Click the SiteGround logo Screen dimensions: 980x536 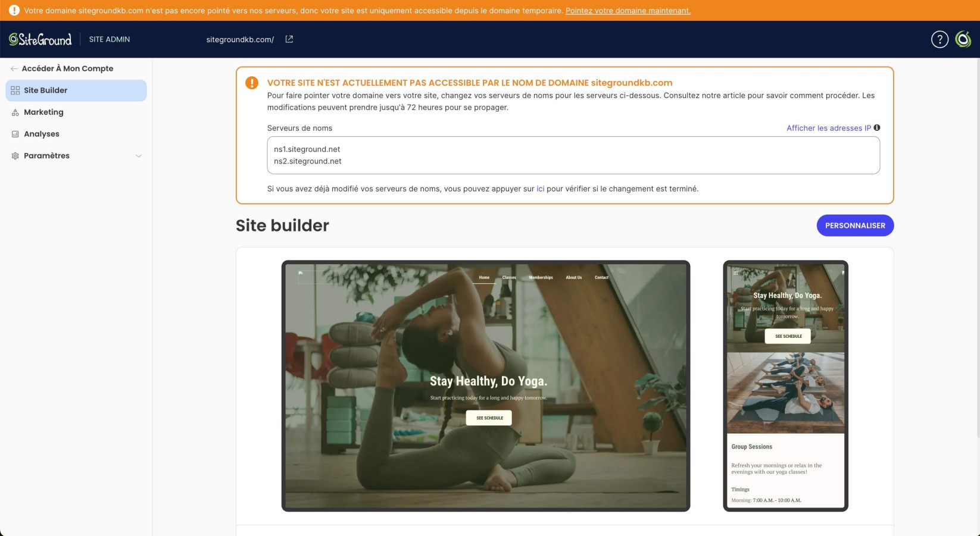[40, 39]
